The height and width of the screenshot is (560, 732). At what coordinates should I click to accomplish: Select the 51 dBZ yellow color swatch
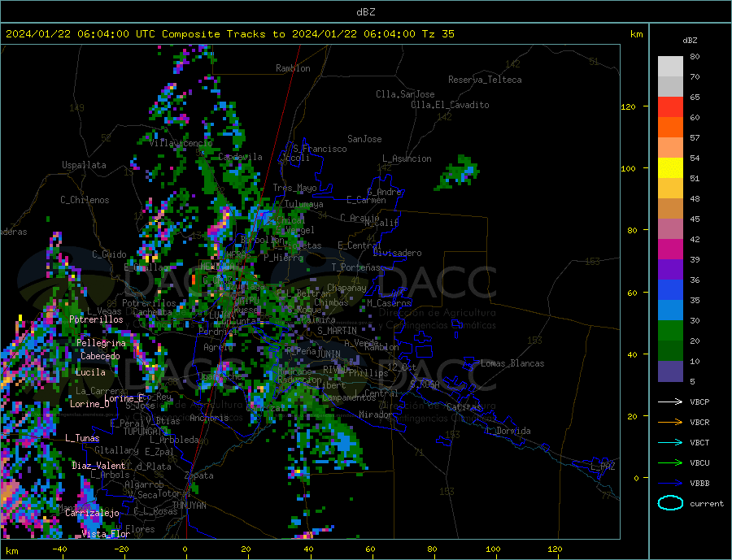pyautogui.click(x=670, y=168)
